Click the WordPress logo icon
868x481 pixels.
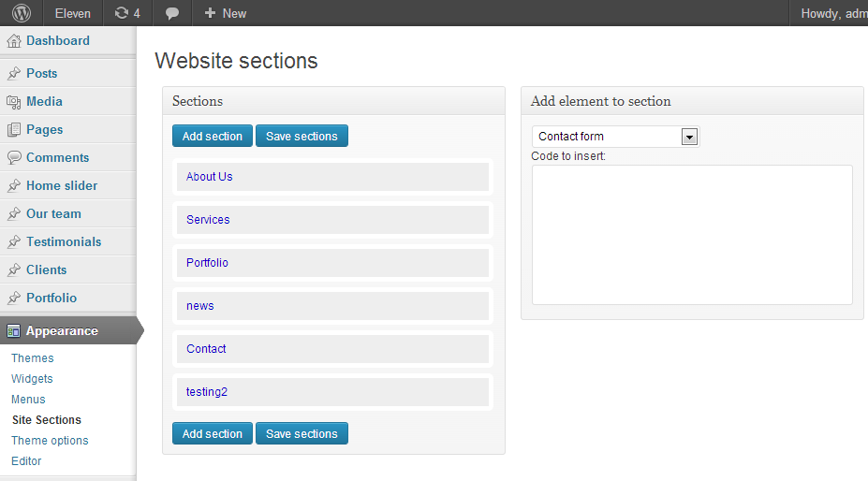tap(22, 13)
